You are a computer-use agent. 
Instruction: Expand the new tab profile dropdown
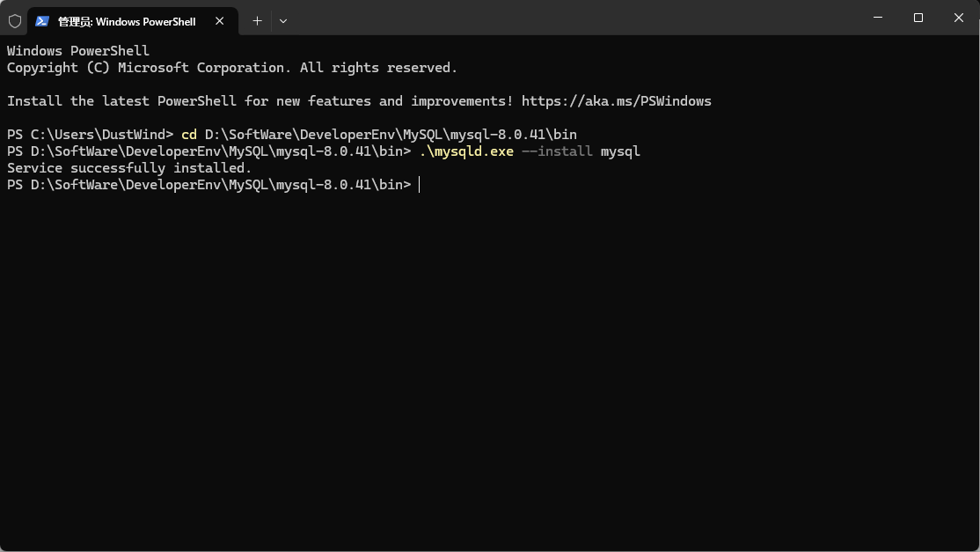coord(282,20)
